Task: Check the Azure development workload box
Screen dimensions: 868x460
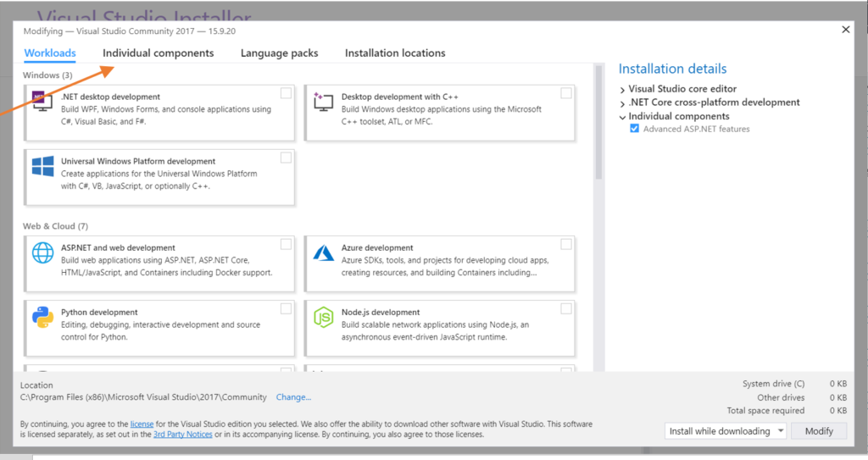Action: (565, 244)
